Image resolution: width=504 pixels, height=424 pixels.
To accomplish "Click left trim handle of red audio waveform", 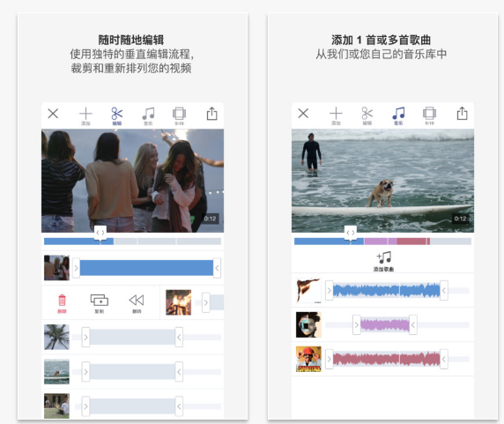I will pyautogui.click(x=330, y=359).
